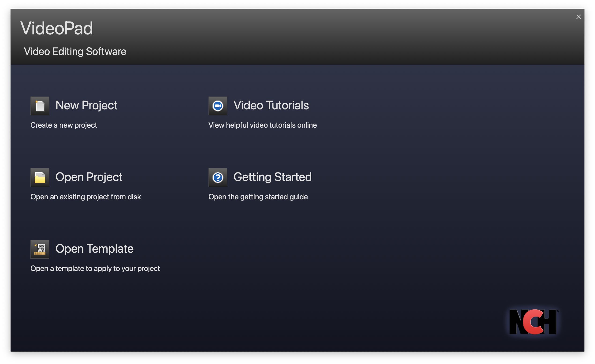This screenshot has height=364, width=595.
Task: Open the Open Template heading
Action: click(94, 249)
